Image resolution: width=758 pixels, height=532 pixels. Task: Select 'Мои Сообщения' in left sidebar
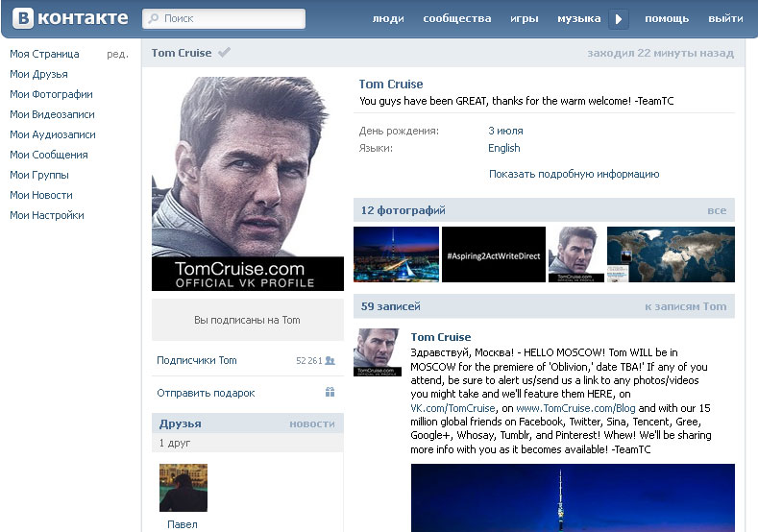[x=49, y=155]
